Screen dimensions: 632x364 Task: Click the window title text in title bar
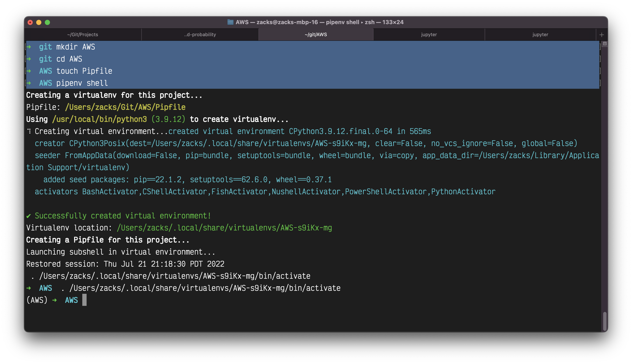tap(319, 22)
